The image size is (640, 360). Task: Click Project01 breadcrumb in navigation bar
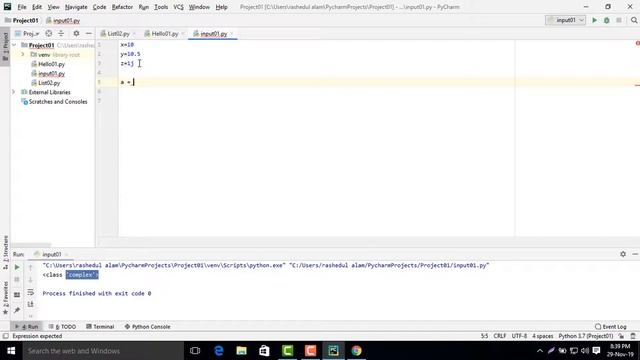click(x=22, y=20)
